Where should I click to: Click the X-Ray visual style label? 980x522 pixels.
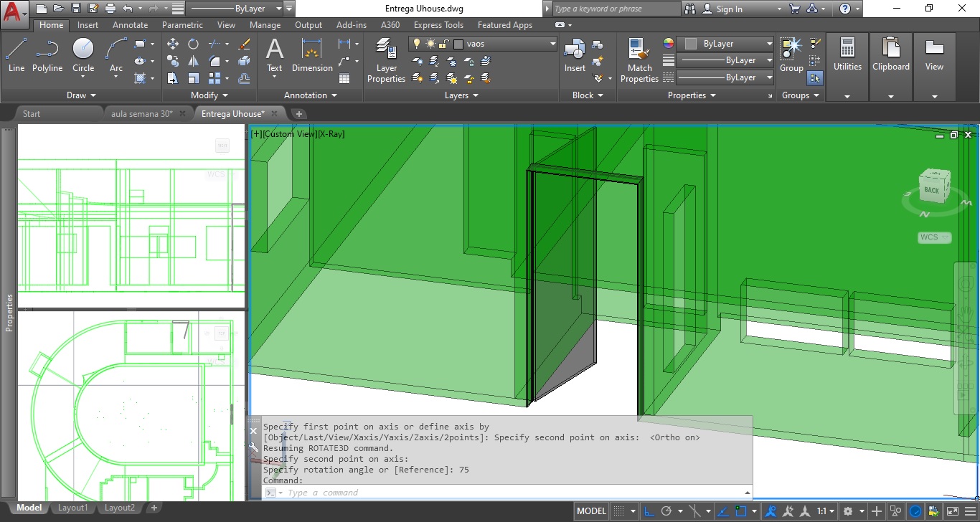[331, 134]
